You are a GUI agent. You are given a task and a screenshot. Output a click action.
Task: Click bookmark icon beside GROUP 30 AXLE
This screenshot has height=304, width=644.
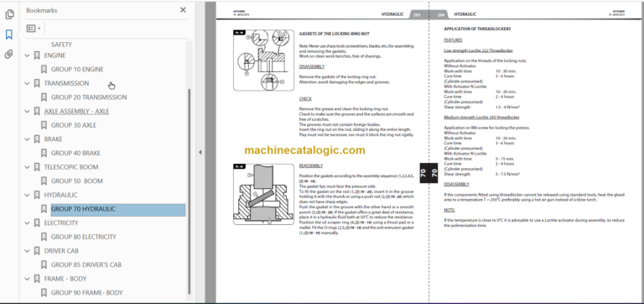tap(44, 125)
